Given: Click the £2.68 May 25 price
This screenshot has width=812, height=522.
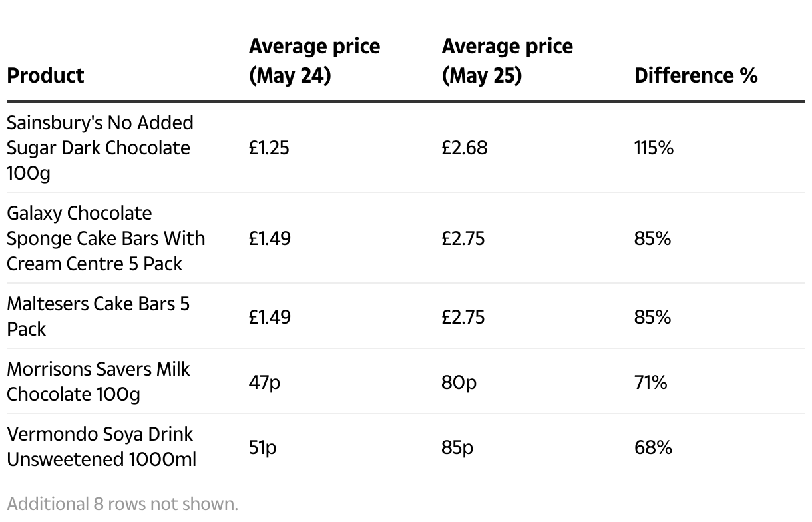Looking at the screenshot, I should point(464,148).
